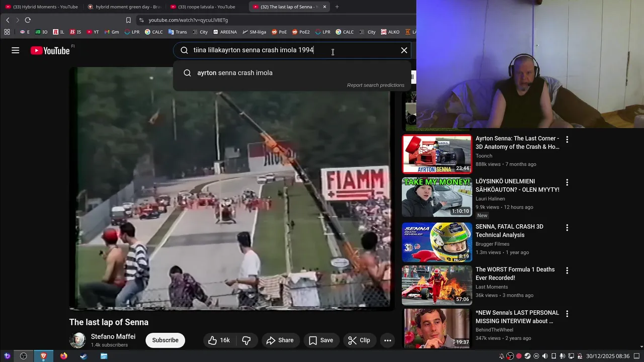Open the Trans bookmark
The image size is (644, 362).
[x=178, y=32]
